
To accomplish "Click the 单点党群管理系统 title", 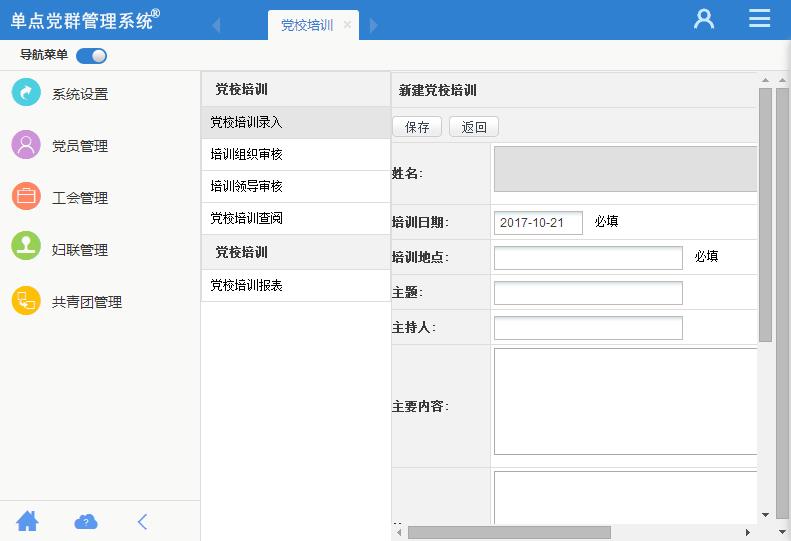I will 85,20.
